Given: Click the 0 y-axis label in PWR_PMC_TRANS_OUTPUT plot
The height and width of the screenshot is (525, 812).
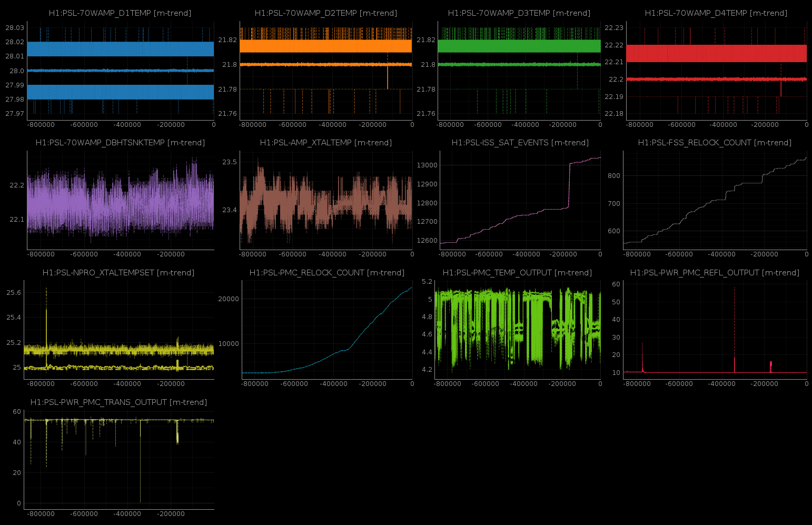Looking at the screenshot, I should click(19, 503).
